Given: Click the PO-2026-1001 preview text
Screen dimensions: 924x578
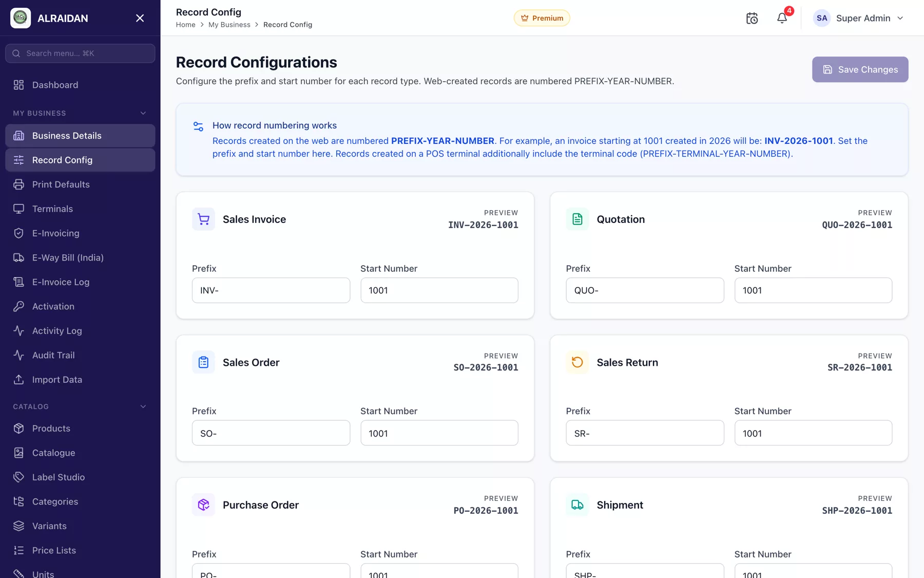Looking at the screenshot, I should pos(486,511).
